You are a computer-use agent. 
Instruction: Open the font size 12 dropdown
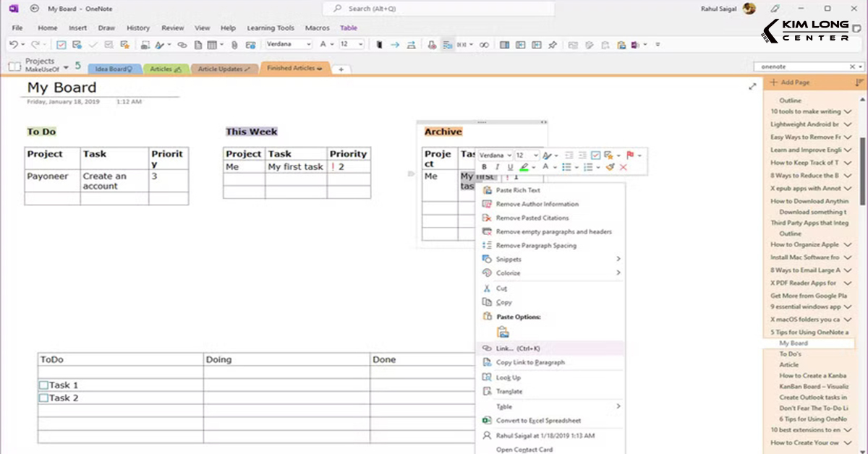click(x=528, y=155)
